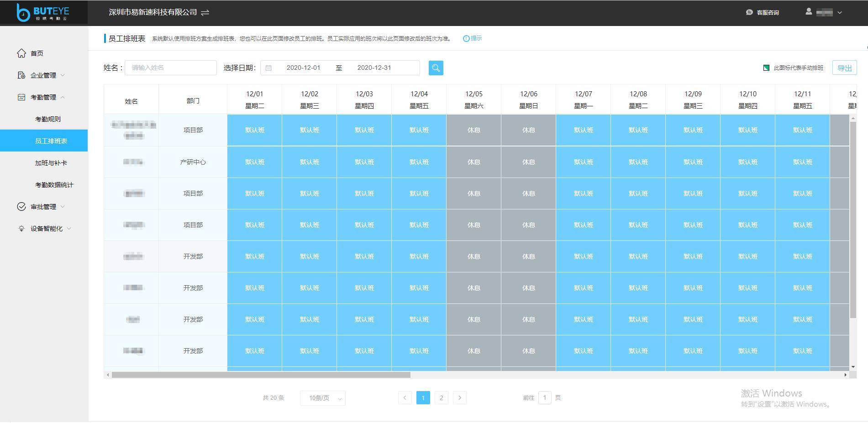
Task: Click the vertical scrollbar down arrow
Action: click(853, 367)
